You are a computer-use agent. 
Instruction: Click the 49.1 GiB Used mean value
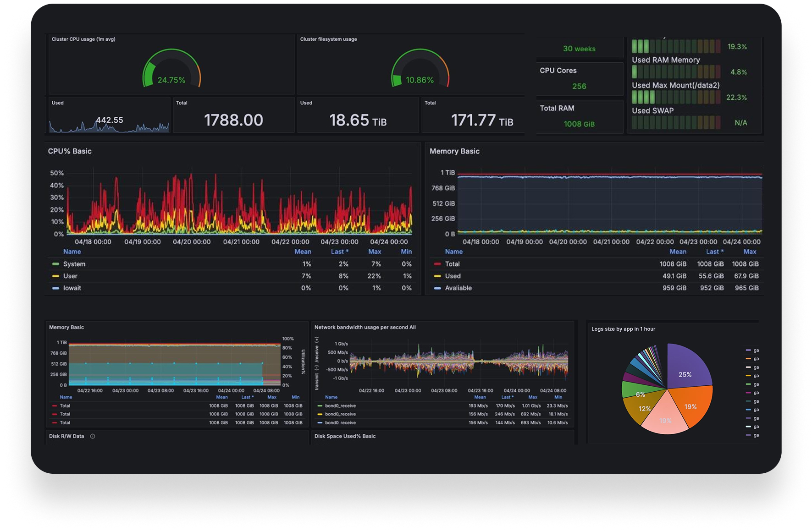(x=674, y=276)
